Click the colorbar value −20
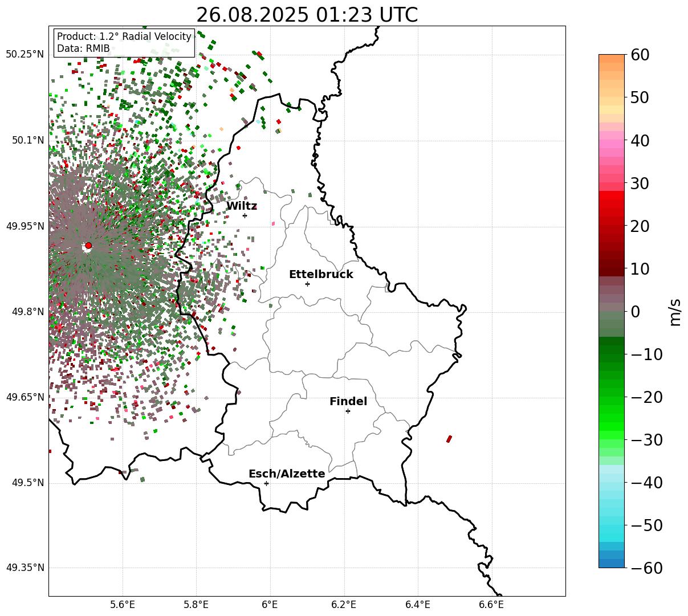The height and width of the screenshot is (616, 688). coord(646,397)
